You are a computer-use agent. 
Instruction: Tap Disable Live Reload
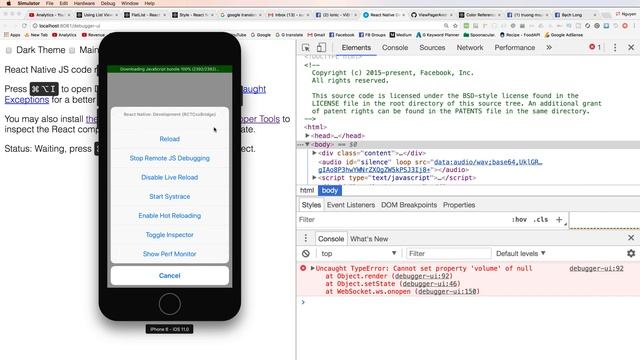click(x=170, y=177)
